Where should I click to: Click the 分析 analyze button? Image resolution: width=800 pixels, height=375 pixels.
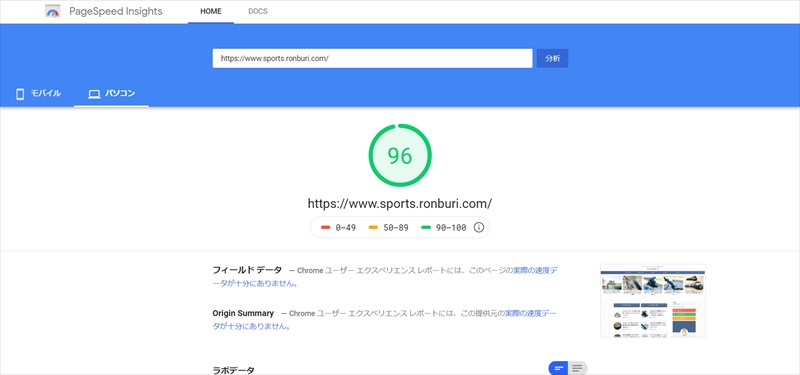[x=552, y=59]
